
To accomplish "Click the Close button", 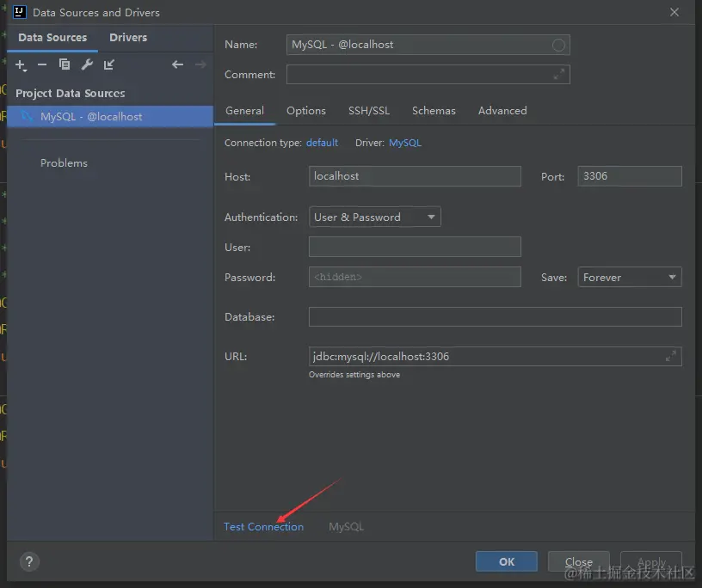I will pos(578,561).
